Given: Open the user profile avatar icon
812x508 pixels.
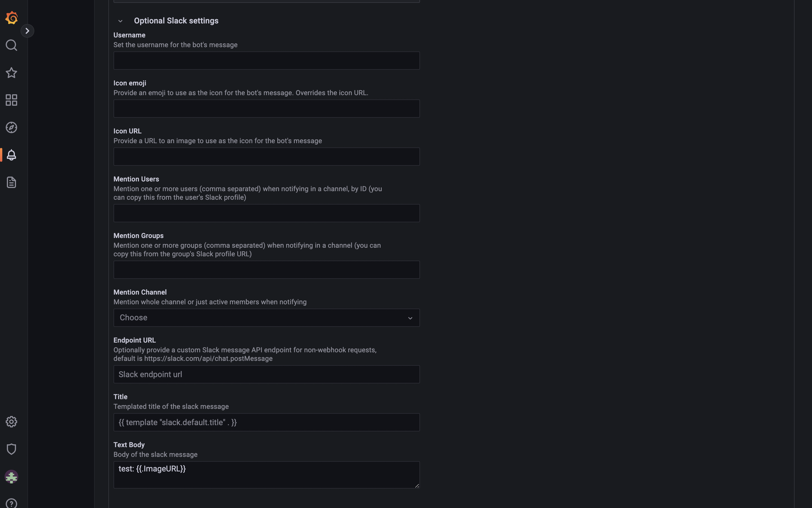Looking at the screenshot, I should 11,477.
